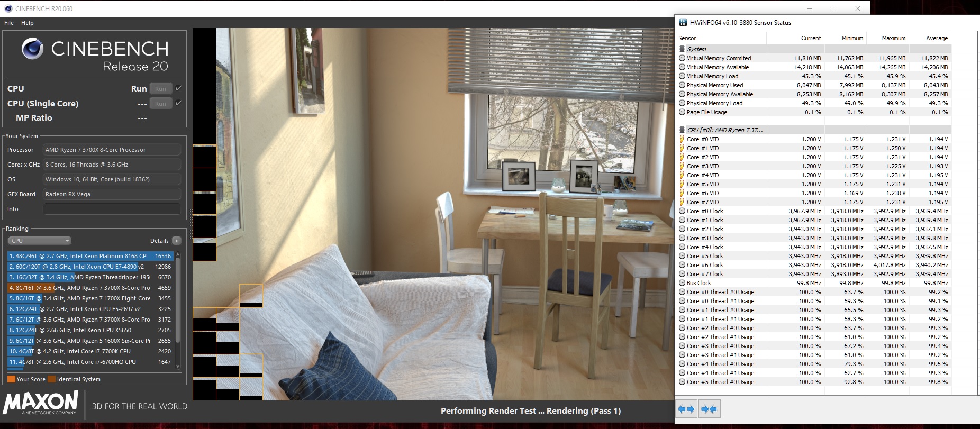
Task: Select the orange 8C/16T Ryzen 7 3700X row
Action: click(90, 288)
